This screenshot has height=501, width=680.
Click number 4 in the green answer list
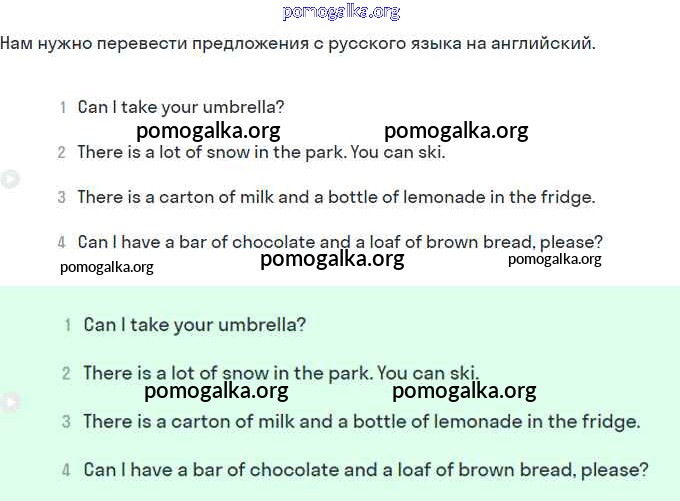click(66, 469)
